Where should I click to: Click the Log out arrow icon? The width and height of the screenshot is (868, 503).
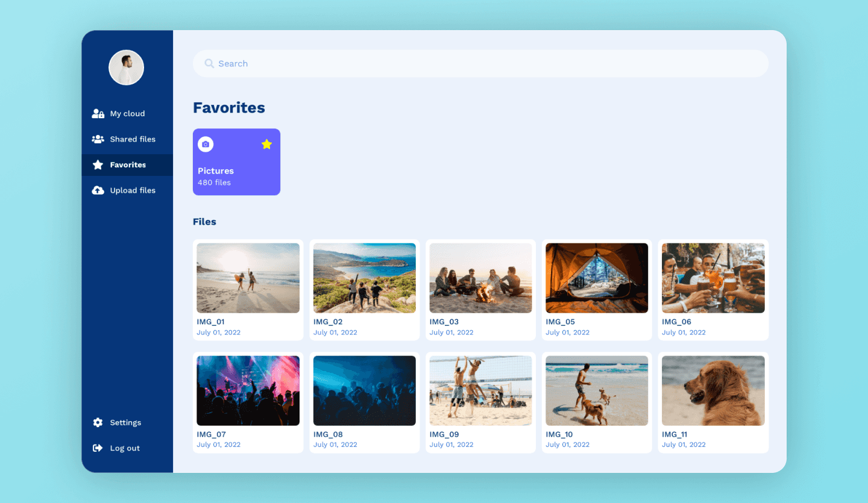pos(98,448)
